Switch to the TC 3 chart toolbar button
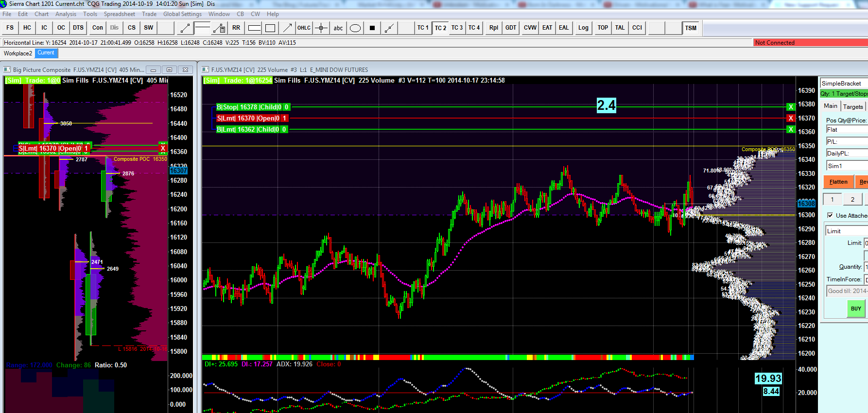The height and width of the screenshot is (413, 868). [x=457, y=28]
